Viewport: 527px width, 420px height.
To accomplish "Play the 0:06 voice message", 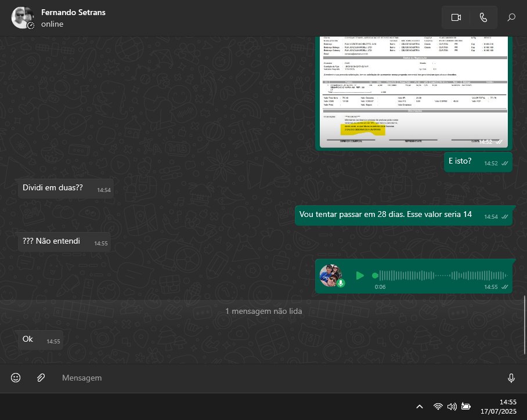I will coord(360,276).
